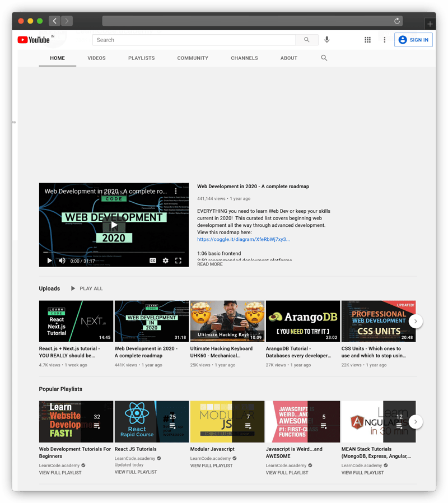Open a new browser tab
The height and width of the screenshot is (503, 448).
(430, 24)
